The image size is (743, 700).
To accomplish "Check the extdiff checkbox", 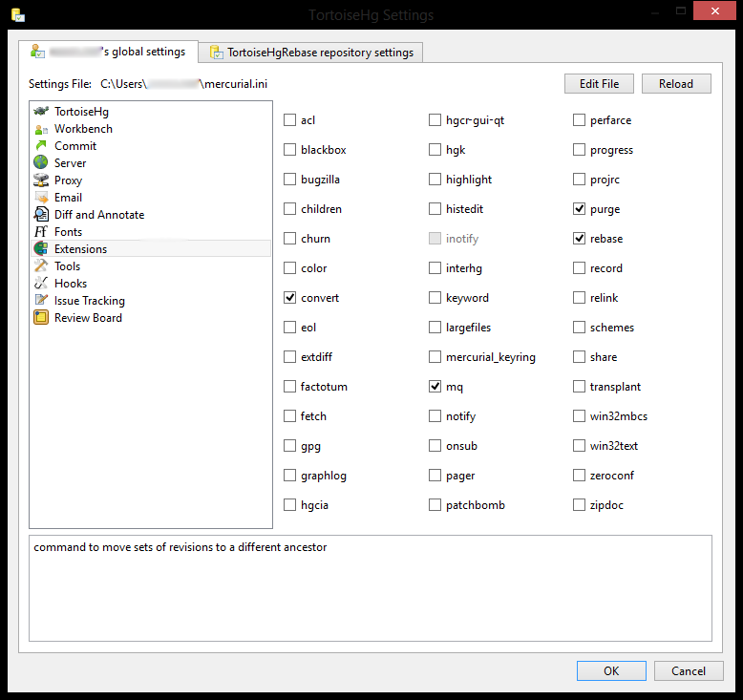I will tap(289, 357).
